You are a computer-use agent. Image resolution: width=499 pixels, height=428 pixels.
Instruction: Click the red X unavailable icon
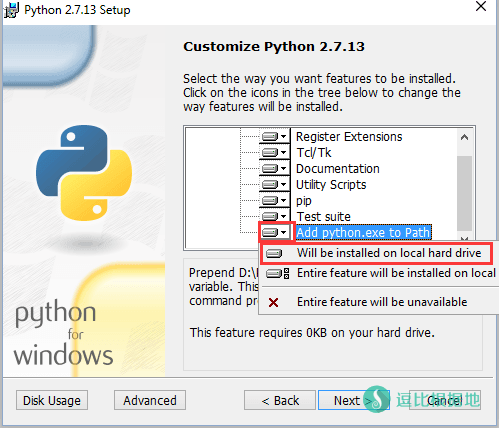pos(274,303)
